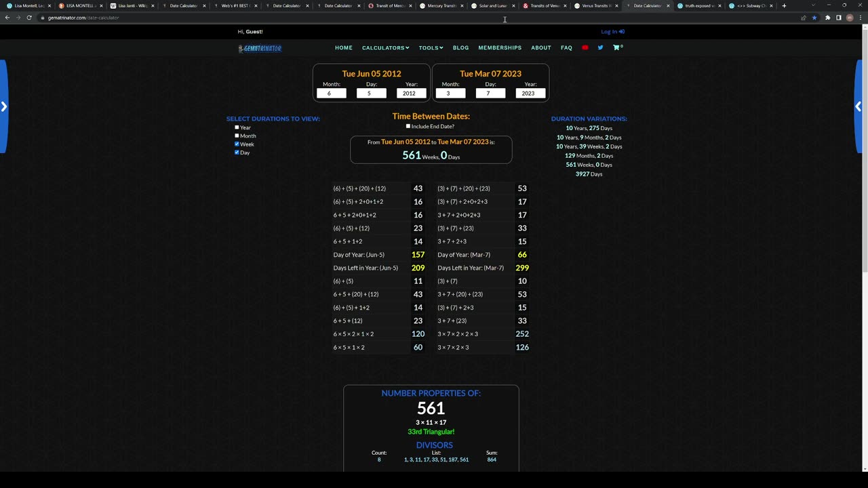Expand the left blue side panel arrow
The height and width of the screenshot is (488, 868).
pyautogui.click(x=4, y=106)
